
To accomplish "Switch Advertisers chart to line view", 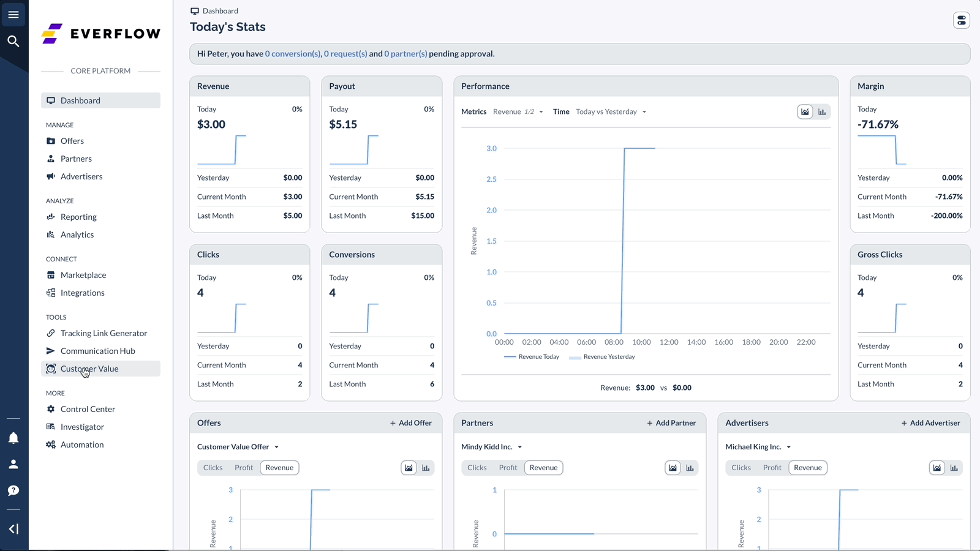I will [937, 468].
